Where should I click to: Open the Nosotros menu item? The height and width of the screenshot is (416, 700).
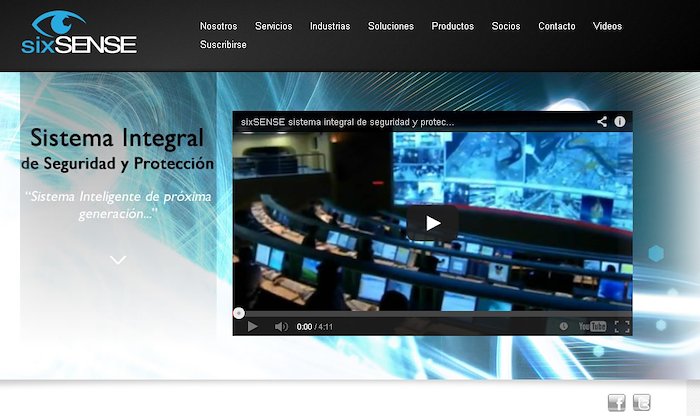pos(218,26)
